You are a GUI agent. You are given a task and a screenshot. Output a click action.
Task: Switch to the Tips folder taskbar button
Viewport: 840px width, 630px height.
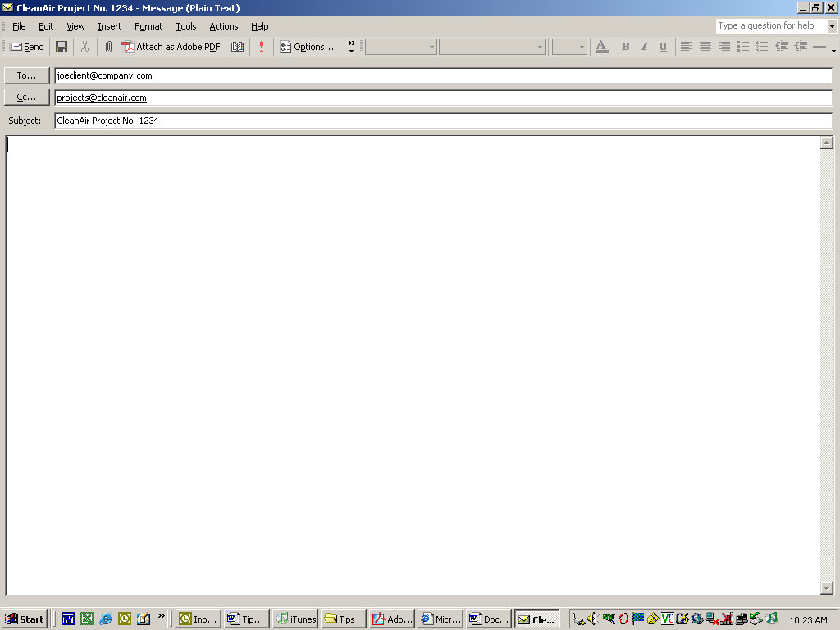pyautogui.click(x=344, y=619)
